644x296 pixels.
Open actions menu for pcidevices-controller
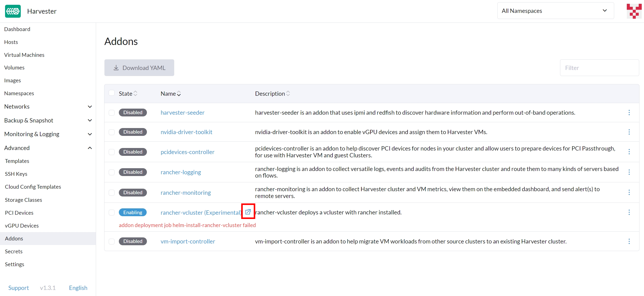click(629, 152)
